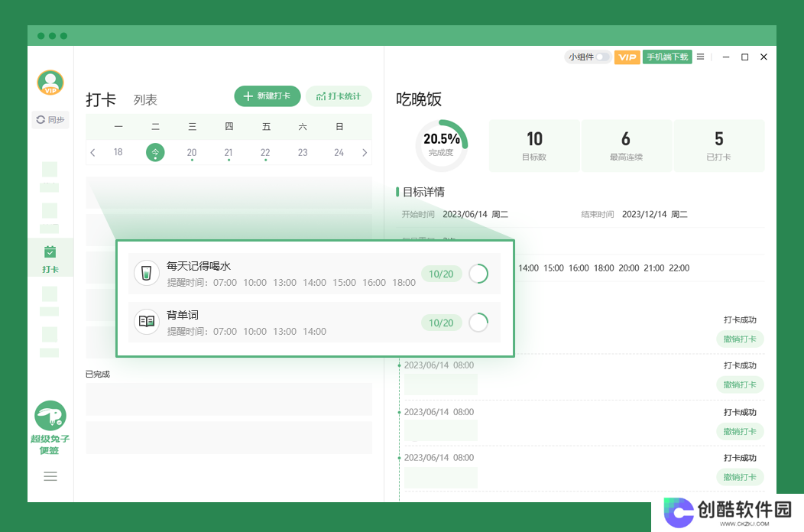Select date 22 in the calendar
Viewport: 804px width, 532px height.
pyautogui.click(x=265, y=152)
